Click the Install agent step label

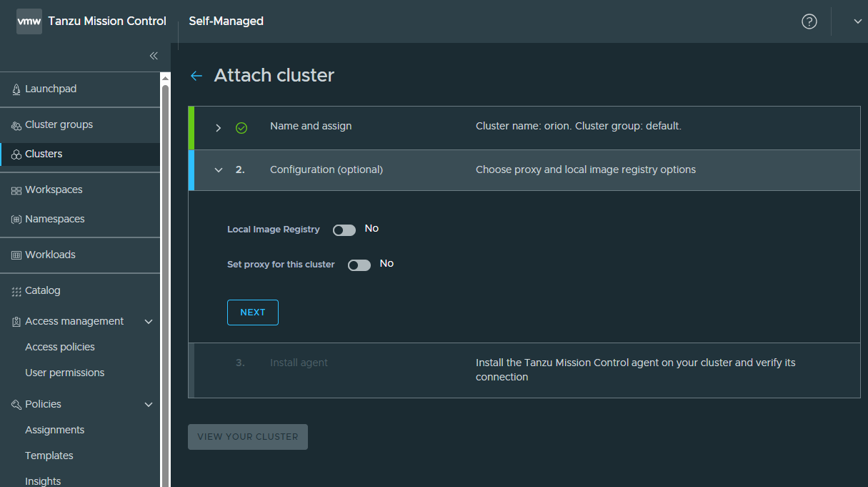pyautogui.click(x=299, y=363)
